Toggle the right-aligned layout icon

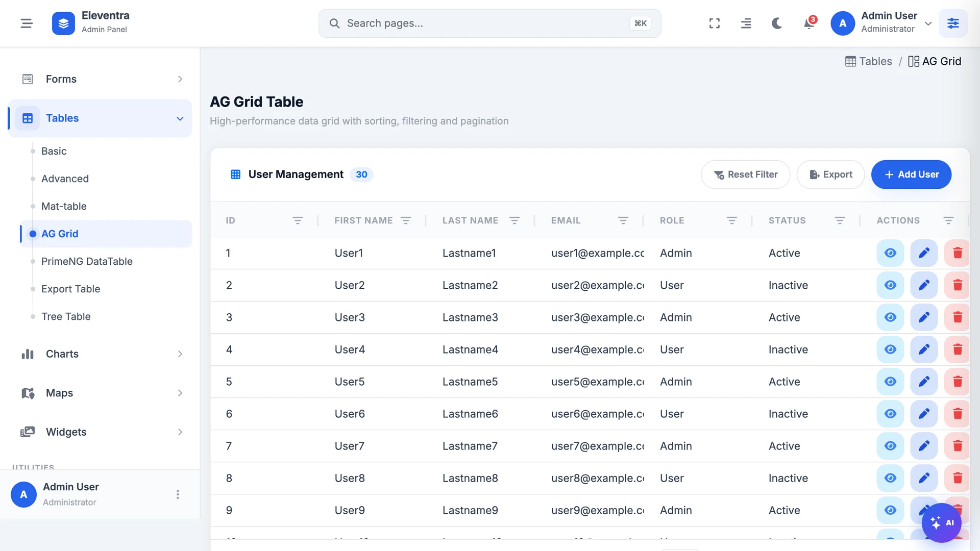[x=746, y=23]
